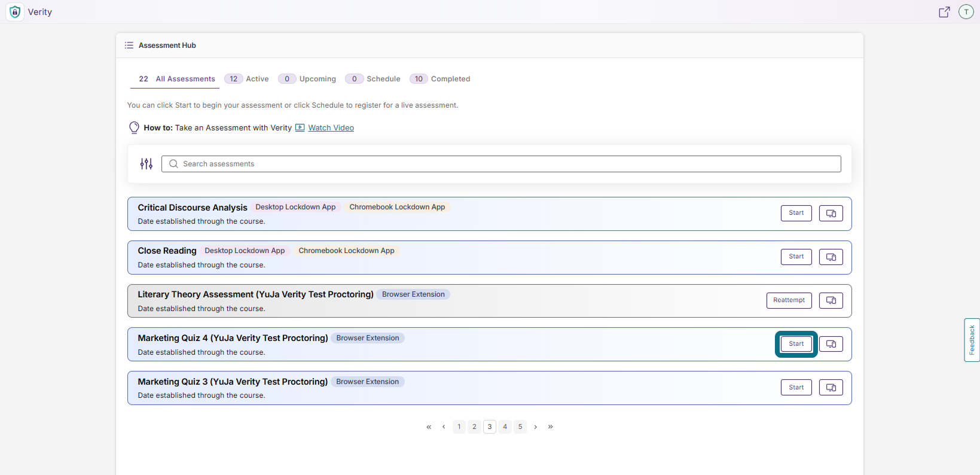
Task: Click the Assessment Hub heading text
Action: pyautogui.click(x=167, y=45)
